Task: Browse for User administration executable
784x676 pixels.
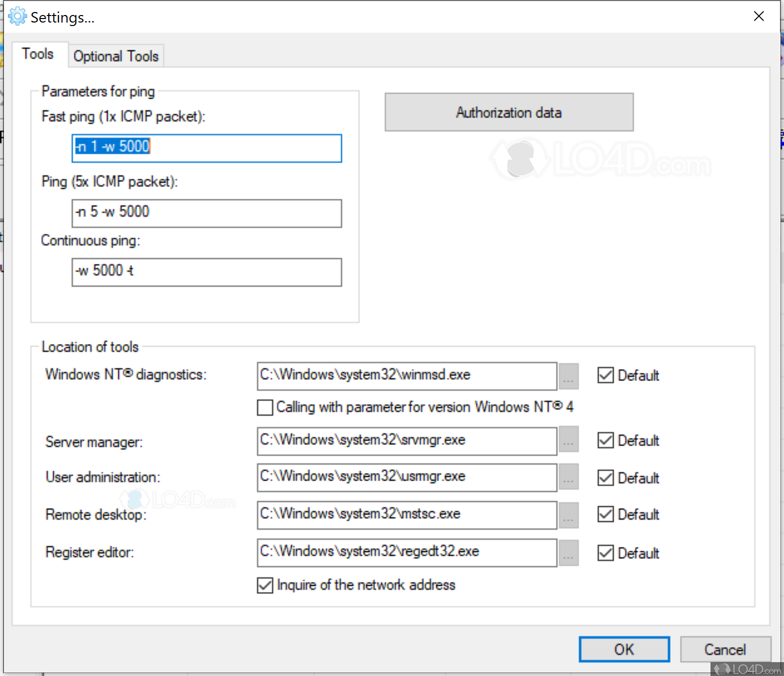Action: coord(568,477)
